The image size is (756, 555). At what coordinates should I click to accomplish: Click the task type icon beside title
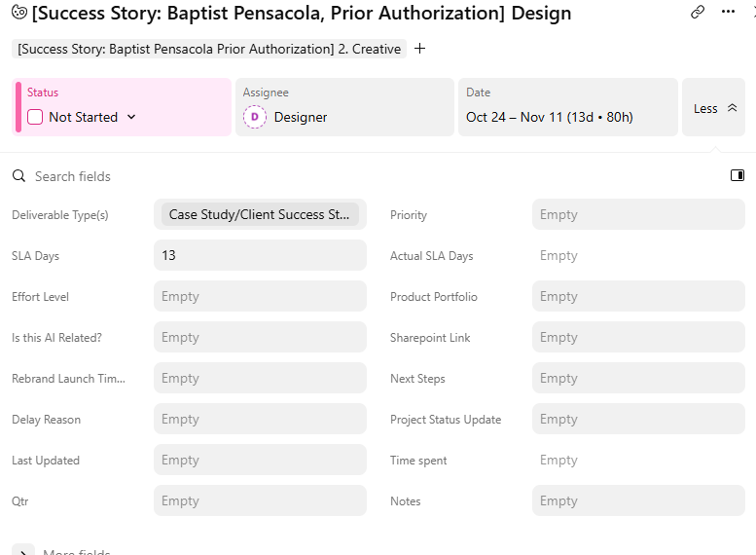[18, 13]
